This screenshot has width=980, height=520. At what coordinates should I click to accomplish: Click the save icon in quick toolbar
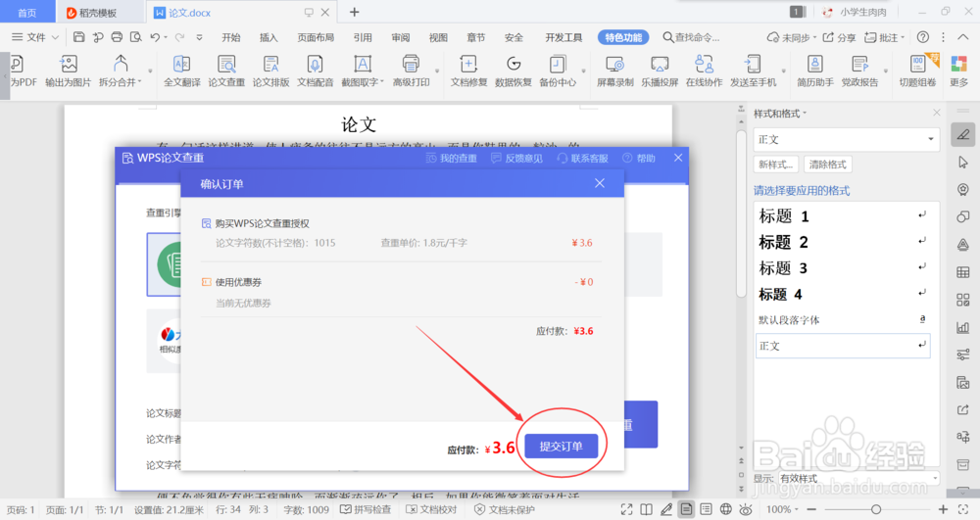point(78,37)
